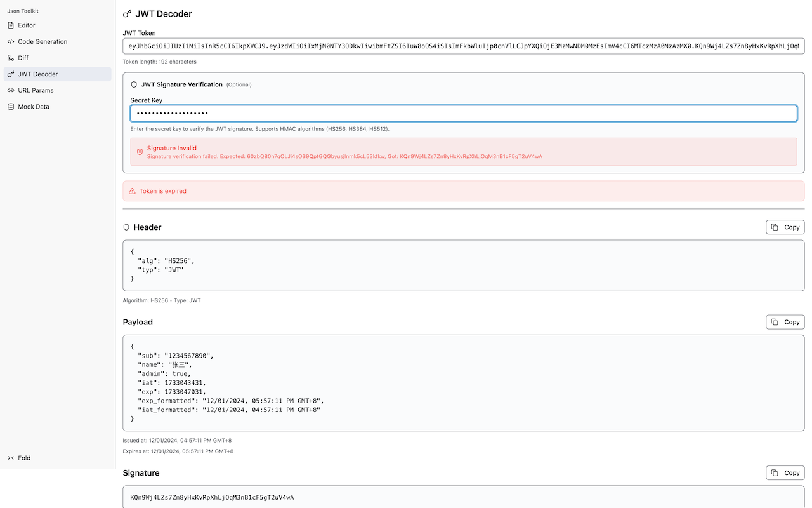Image resolution: width=812 pixels, height=508 pixels.
Task: Focus the Secret Key field
Action: (462, 112)
